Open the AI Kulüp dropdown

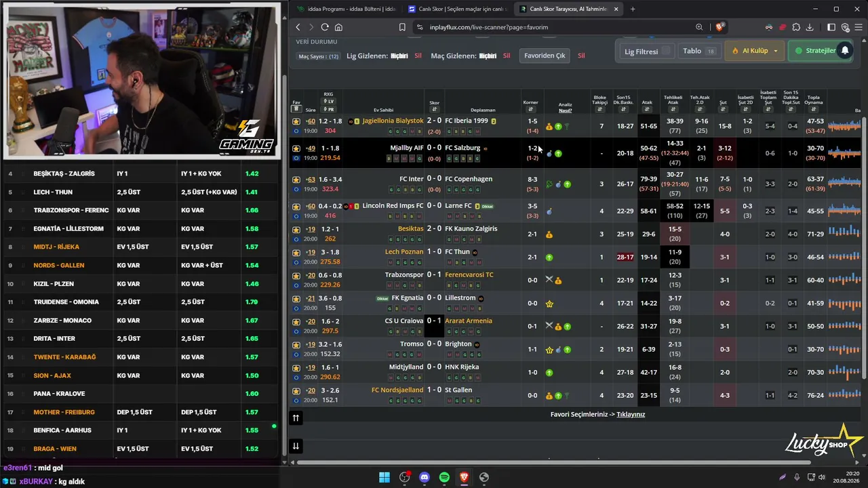click(x=755, y=51)
